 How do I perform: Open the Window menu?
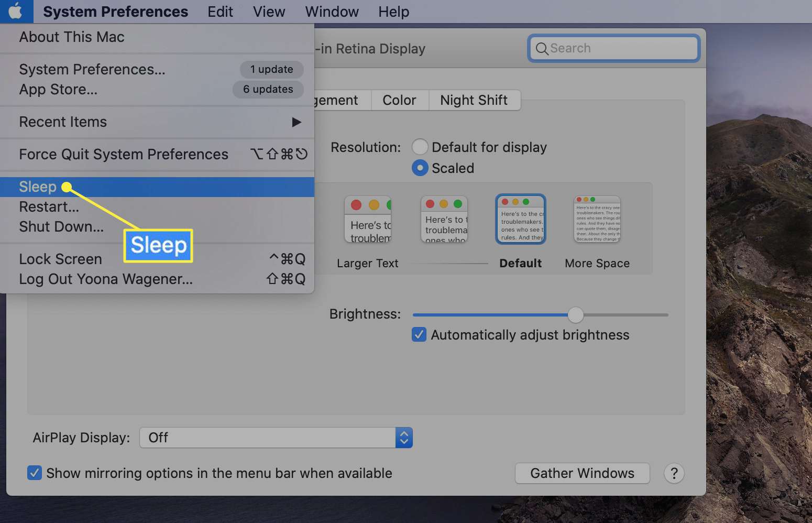click(x=332, y=12)
